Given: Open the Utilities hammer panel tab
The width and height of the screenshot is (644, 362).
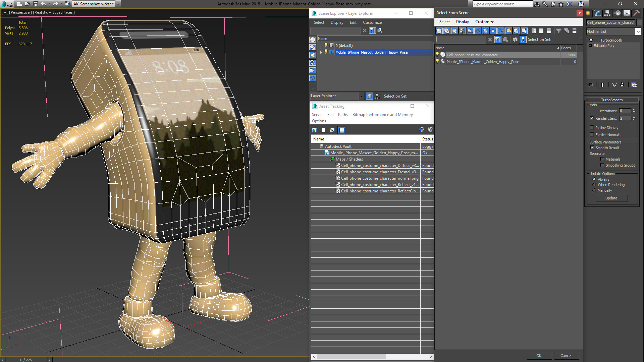Looking at the screenshot, I should (636, 13).
